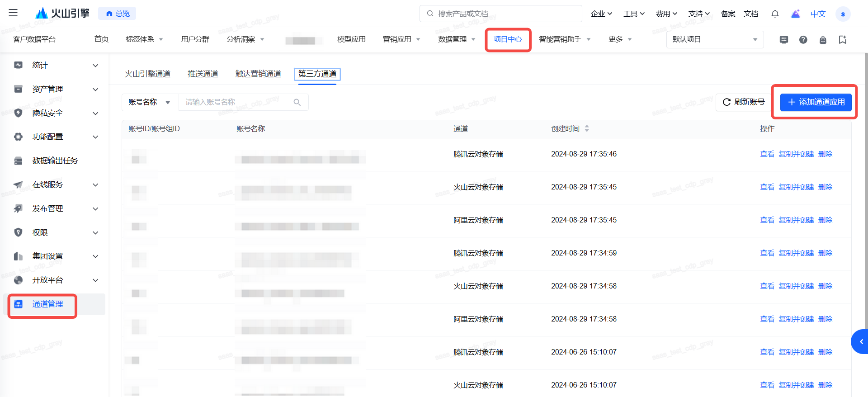Image resolution: width=868 pixels, height=397 pixels.
Task: Click the bookmark add icon
Action: pos(843,40)
